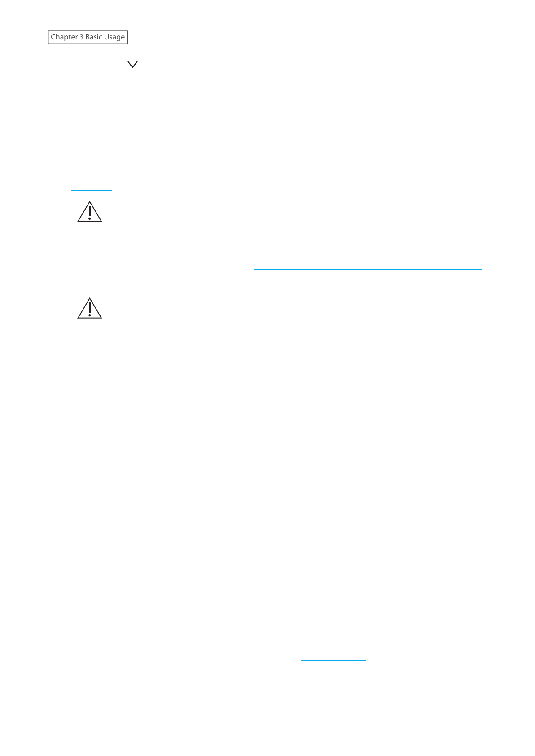Click the blue hyperlink between the two caution icons
The height and width of the screenshot is (756, 535).
click(368, 269)
